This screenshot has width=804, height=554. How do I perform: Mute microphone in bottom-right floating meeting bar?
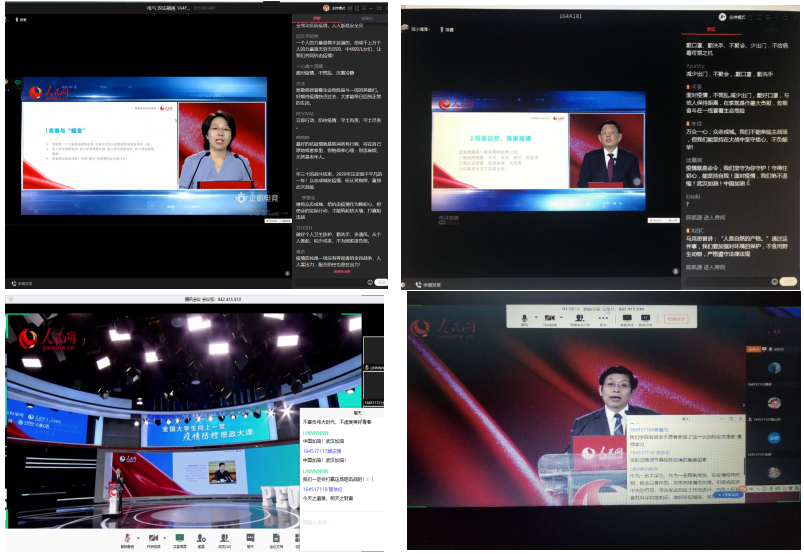[524, 319]
